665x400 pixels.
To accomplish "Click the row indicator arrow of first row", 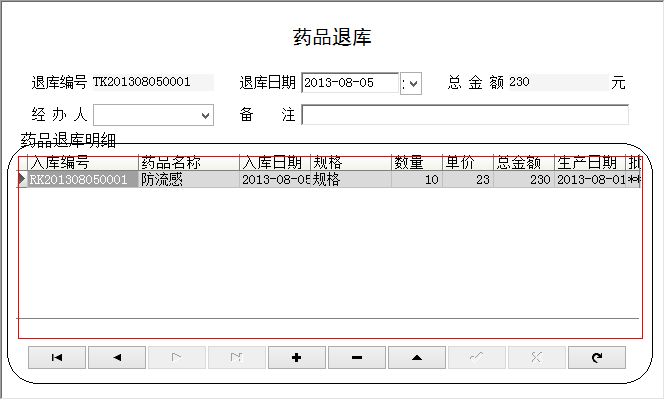I will (22, 179).
